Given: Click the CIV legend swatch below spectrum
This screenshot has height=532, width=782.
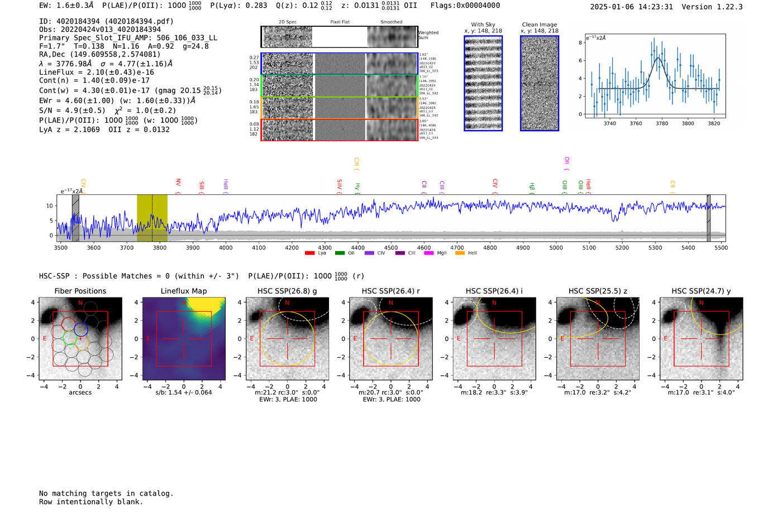Looking at the screenshot, I should (x=369, y=253).
